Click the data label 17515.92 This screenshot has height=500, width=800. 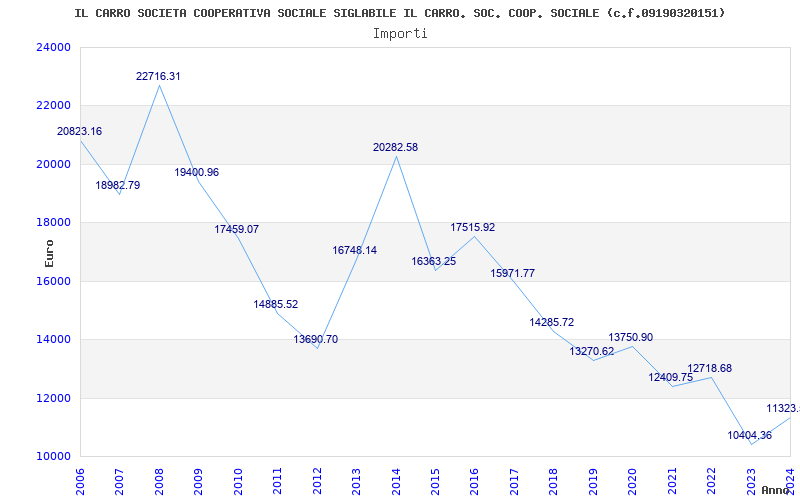tap(472, 228)
